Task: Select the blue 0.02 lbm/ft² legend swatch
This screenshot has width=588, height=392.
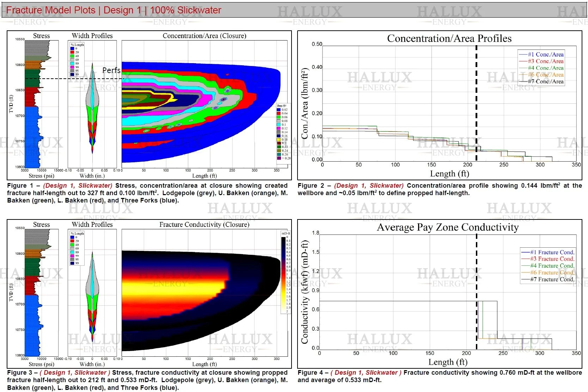Action: [x=279, y=110]
